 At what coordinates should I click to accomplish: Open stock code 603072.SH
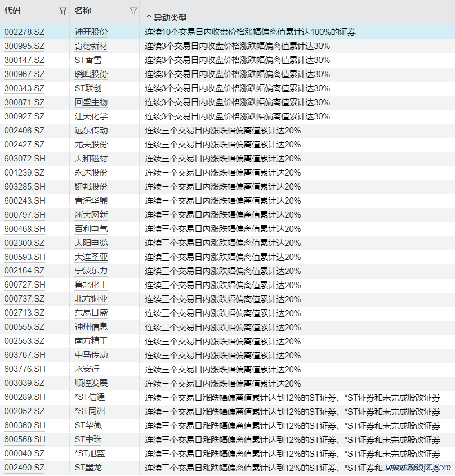(x=25, y=159)
